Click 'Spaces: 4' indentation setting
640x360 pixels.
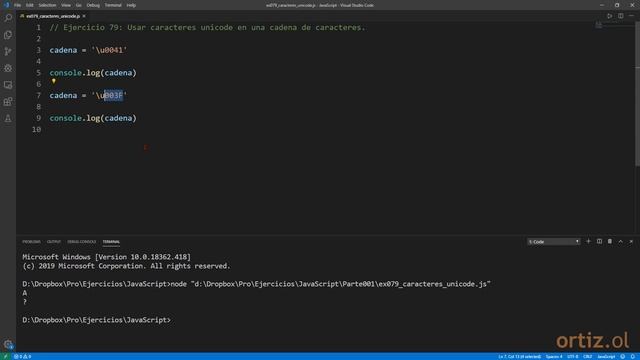click(x=554, y=357)
